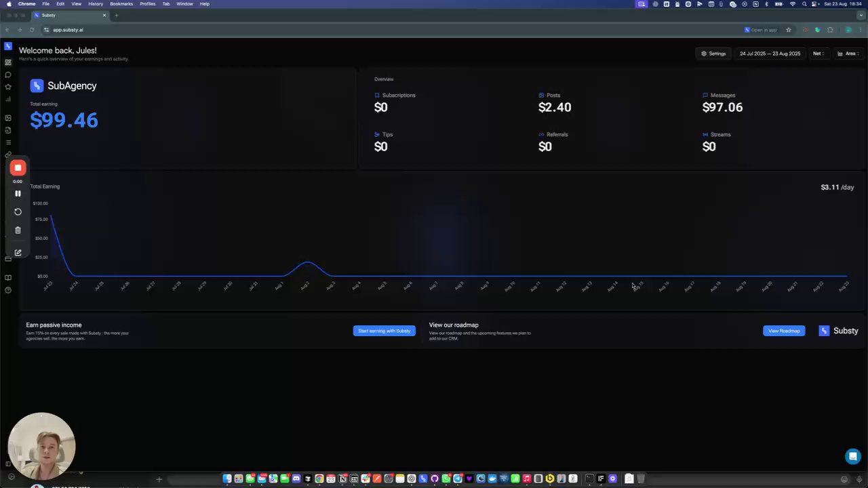Open the Window menu in menu bar
868x488 pixels.
[184, 3]
